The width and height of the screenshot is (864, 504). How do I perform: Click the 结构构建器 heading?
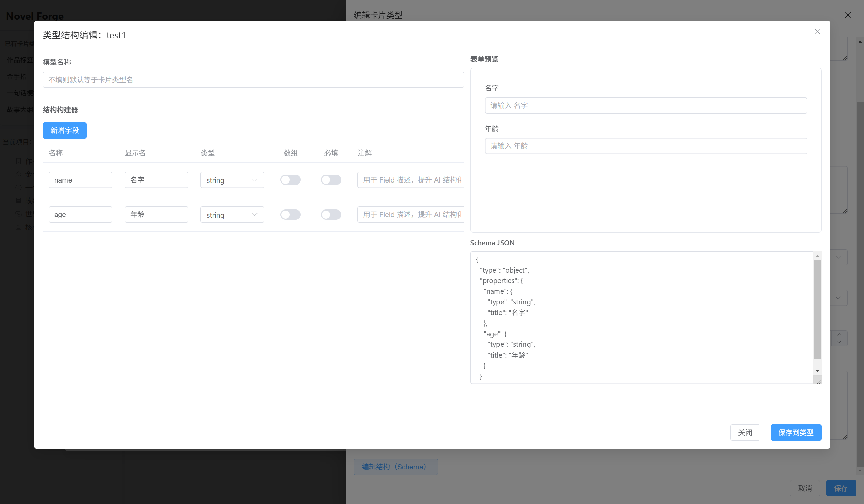click(x=60, y=110)
